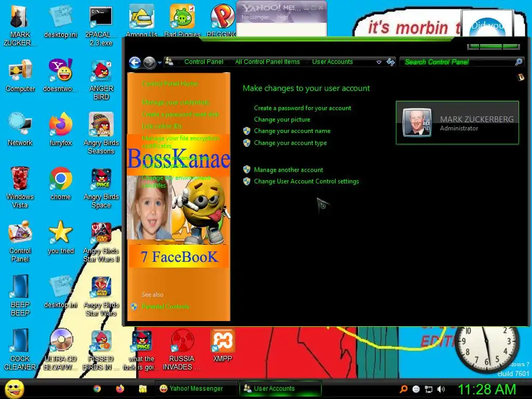This screenshot has height=399, width=532.
Task: Launch the Angry Birds Space shortcut
Action: click(x=101, y=187)
